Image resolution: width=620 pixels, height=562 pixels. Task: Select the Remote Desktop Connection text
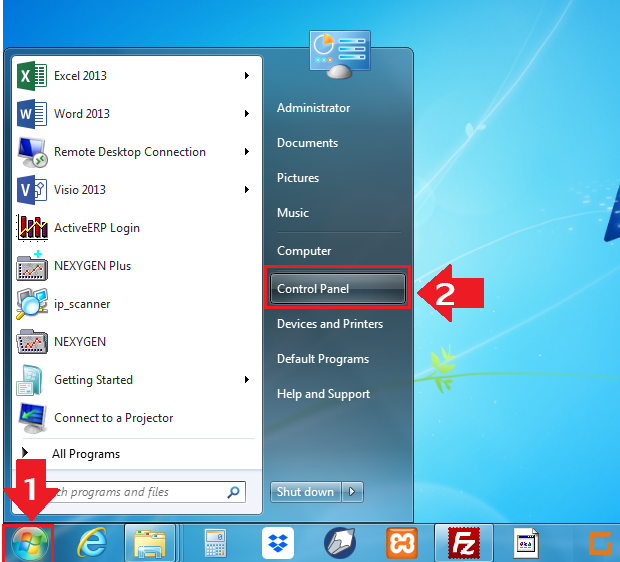(130, 152)
